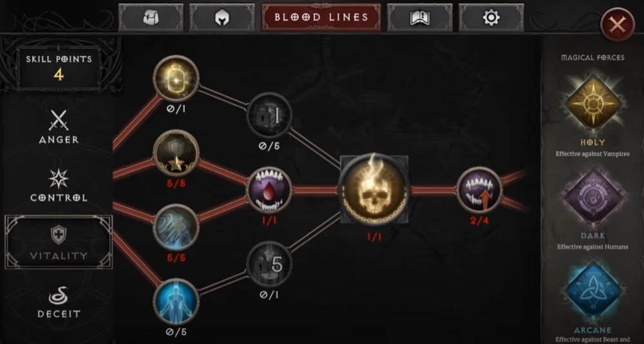This screenshot has height=344, width=644.
Task: Click the locked node requiring 5
Action: (269, 264)
